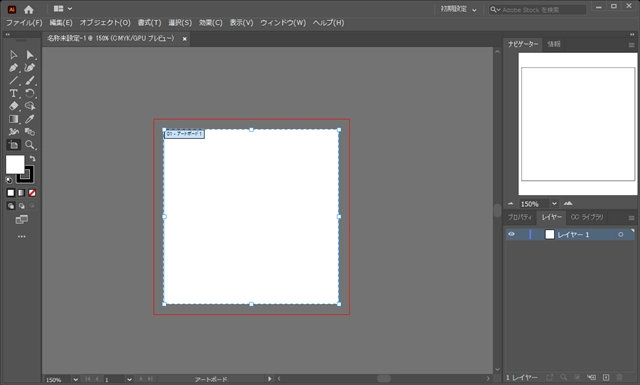Enable Draw Inside mode
This screenshot has width=640, height=385.
[x=32, y=206]
